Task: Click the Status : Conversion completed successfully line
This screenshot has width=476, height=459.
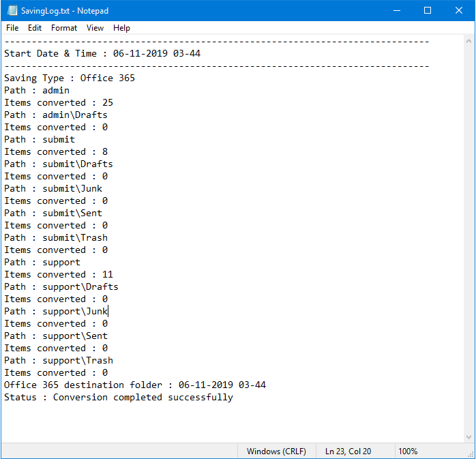Action: (x=119, y=397)
